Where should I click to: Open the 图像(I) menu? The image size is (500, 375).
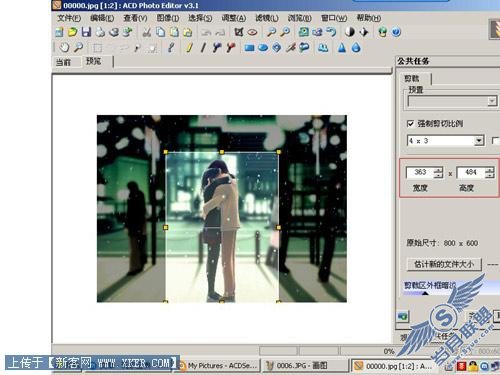[x=168, y=18]
